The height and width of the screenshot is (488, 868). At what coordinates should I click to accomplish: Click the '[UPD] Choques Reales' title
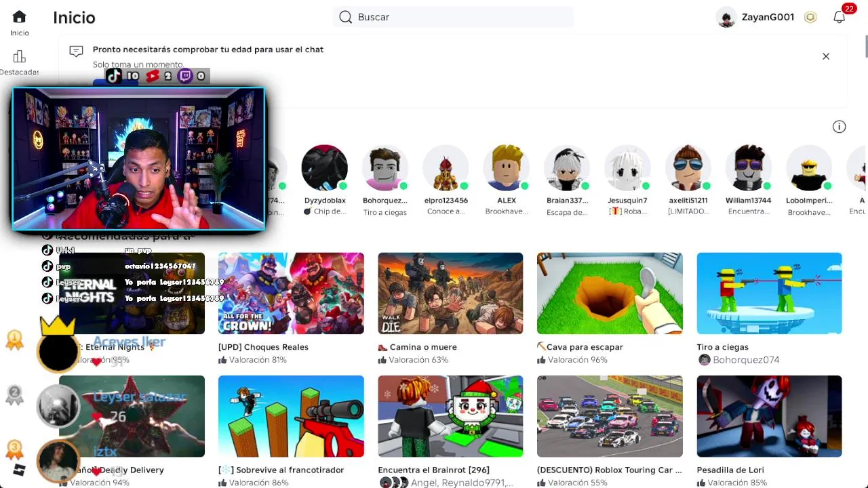263,347
